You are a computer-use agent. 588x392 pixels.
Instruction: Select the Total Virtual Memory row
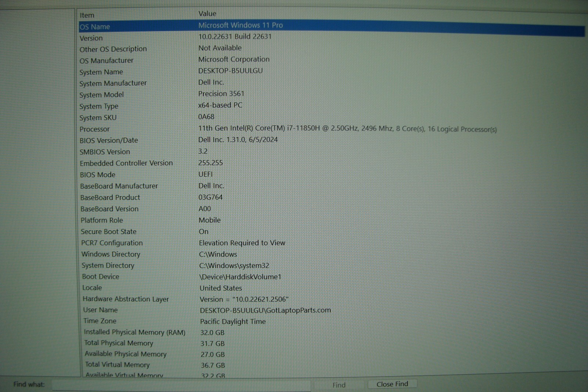tap(117, 364)
